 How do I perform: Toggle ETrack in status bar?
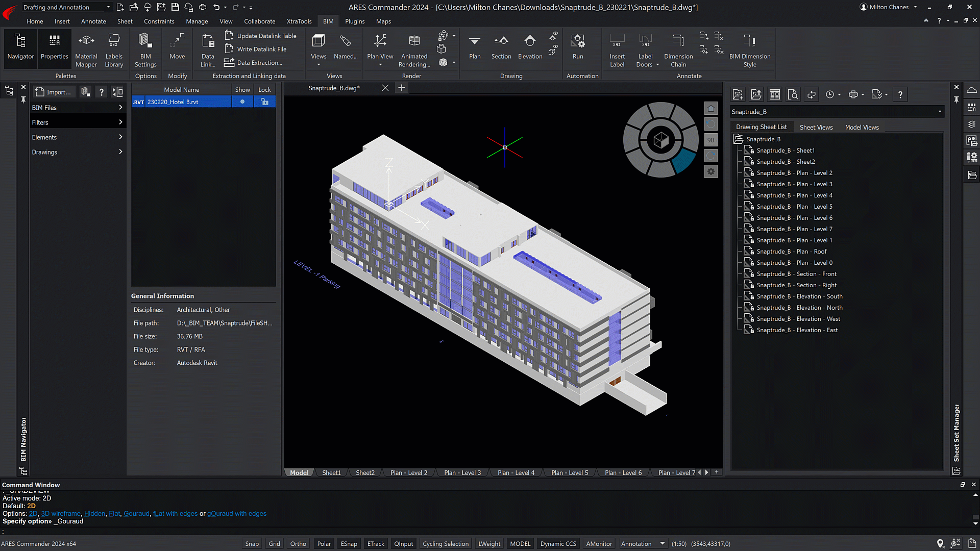[376, 543]
